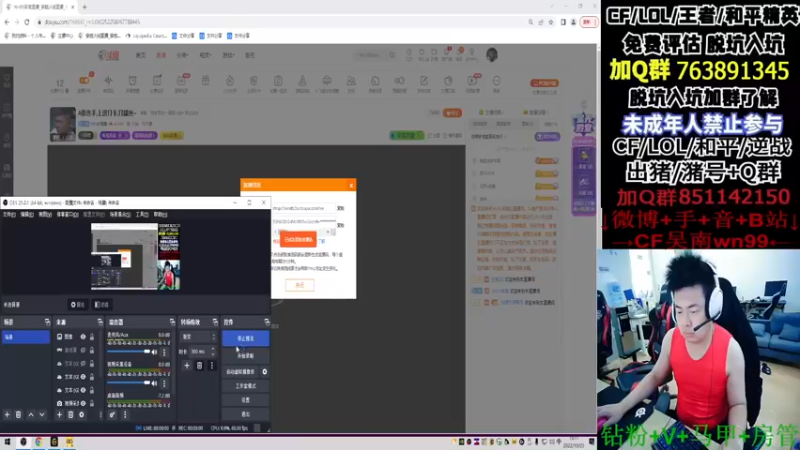The height and width of the screenshot is (450, 800).
Task: Open second mixer channel three-dot menu
Action: coord(164,383)
